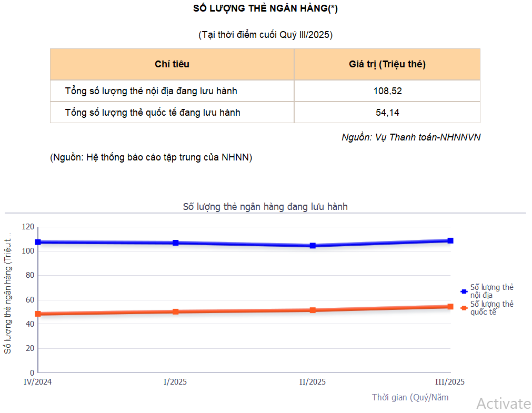Click blue legend marker for thẻ nội địa
Viewport: 532px width, 413px height.
[x=464, y=291]
